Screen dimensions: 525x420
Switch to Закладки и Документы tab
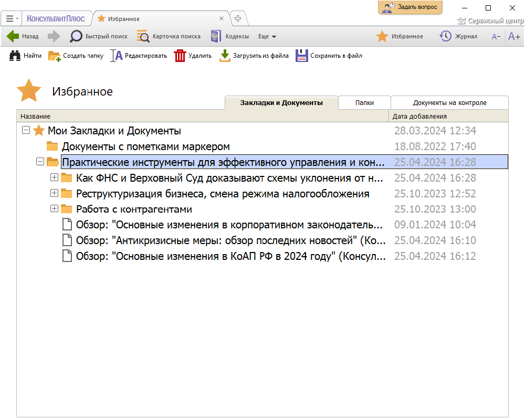tap(281, 103)
